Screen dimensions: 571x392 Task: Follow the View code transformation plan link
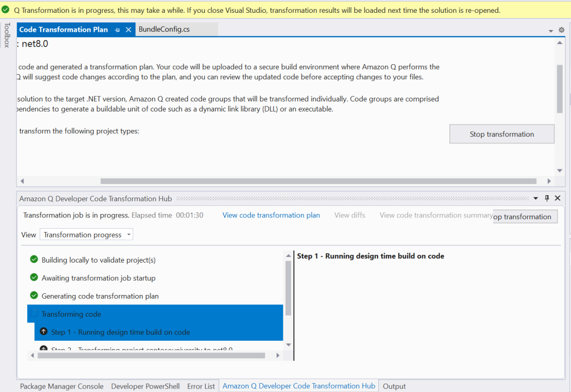(x=271, y=215)
